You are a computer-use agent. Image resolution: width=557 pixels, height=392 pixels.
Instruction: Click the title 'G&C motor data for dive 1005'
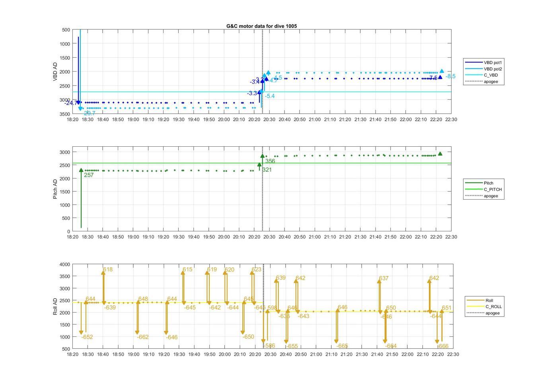coord(261,26)
